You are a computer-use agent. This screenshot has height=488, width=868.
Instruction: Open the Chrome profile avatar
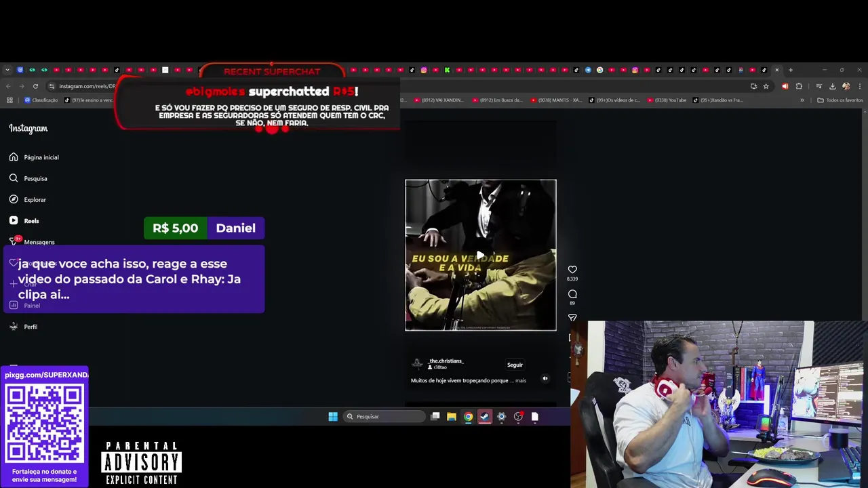click(x=846, y=86)
